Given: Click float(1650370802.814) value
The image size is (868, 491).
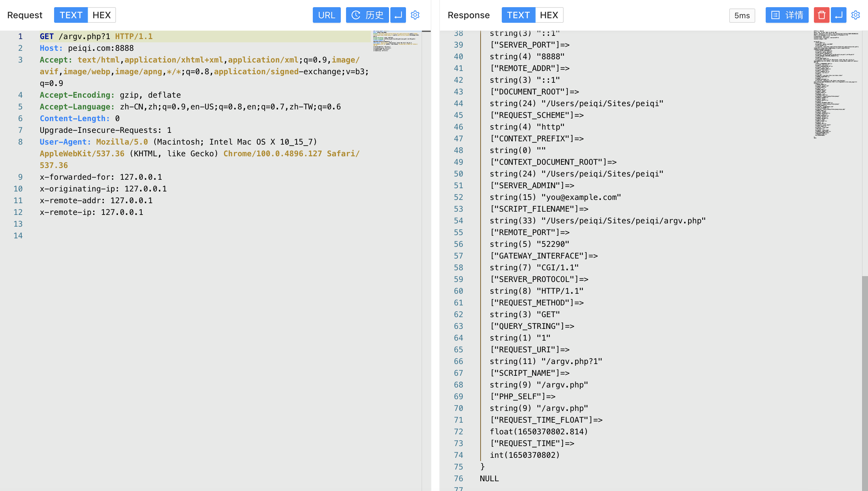Looking at the screenshot, I should coord(539,432).
